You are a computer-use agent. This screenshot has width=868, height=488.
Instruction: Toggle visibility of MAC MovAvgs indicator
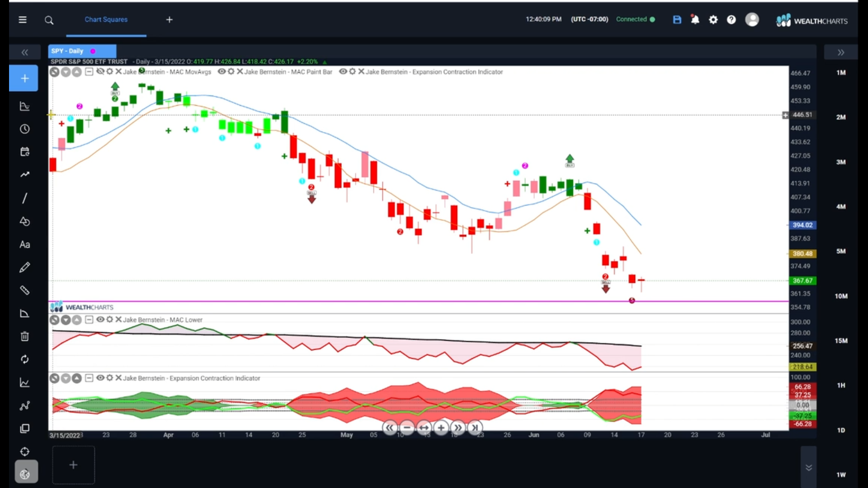click(100, 72)
